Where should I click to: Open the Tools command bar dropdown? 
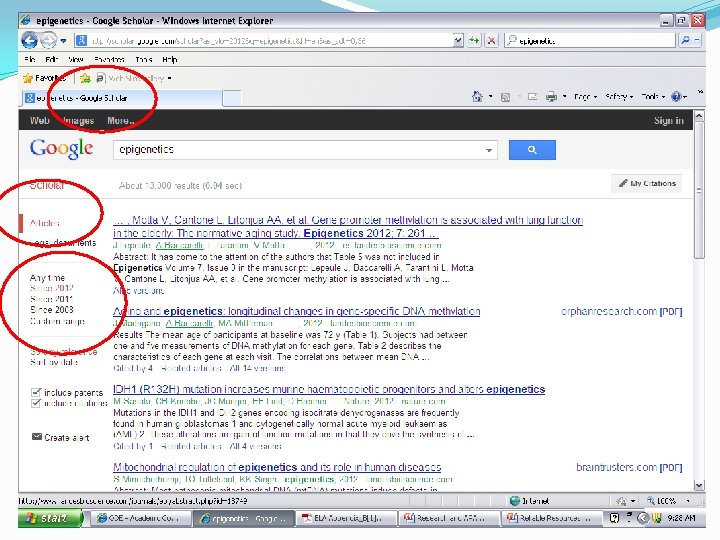coord(653,97)
